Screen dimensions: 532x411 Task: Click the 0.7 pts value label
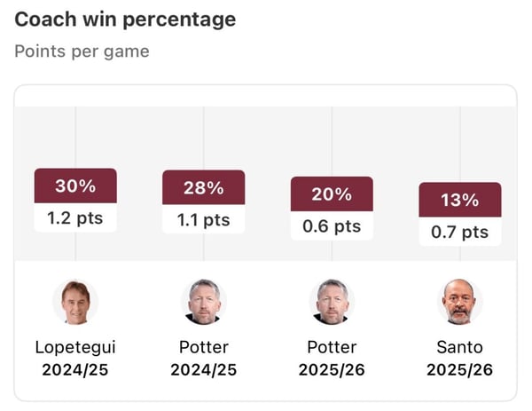(459, 232)
